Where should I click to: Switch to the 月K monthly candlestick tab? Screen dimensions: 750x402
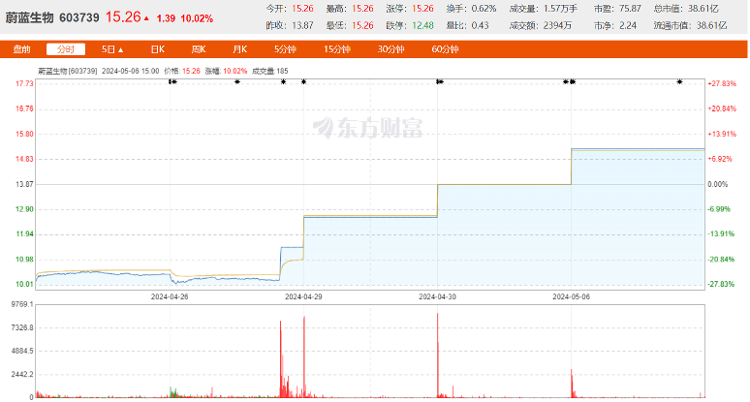(x=240, y=49)
